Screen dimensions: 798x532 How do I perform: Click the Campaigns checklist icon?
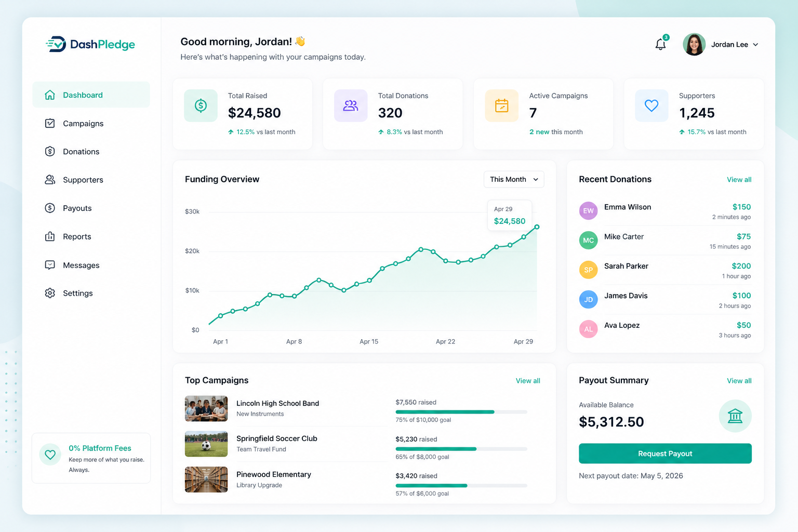(50, 123)
